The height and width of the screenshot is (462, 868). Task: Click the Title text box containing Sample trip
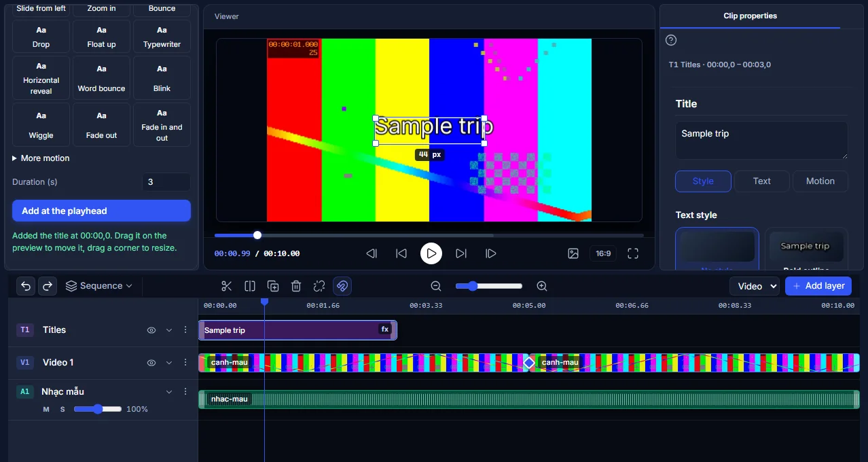[762, 141]
